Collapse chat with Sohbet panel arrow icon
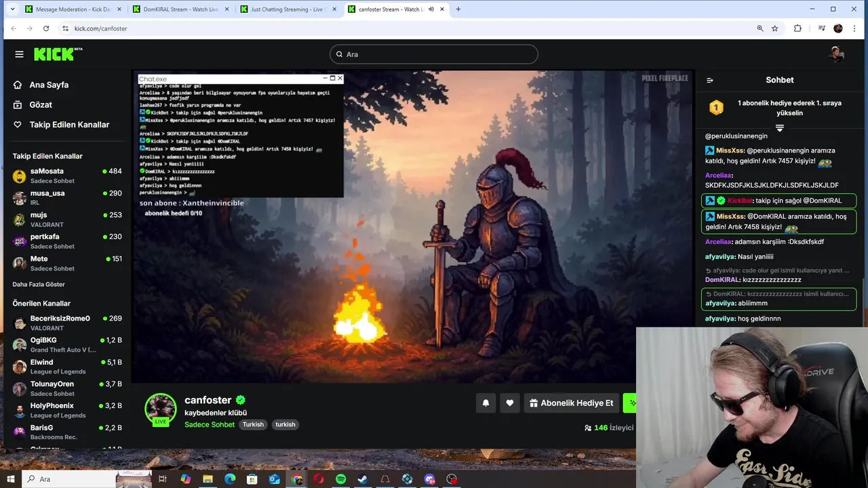868x488 pixels. tap(710, 80)
